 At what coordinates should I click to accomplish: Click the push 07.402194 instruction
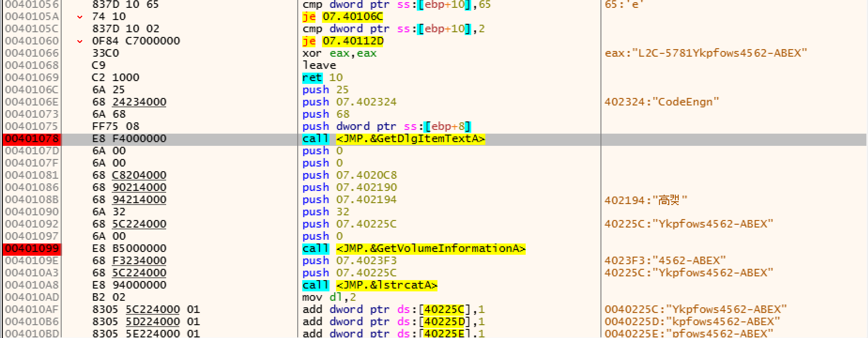[350, 199]
